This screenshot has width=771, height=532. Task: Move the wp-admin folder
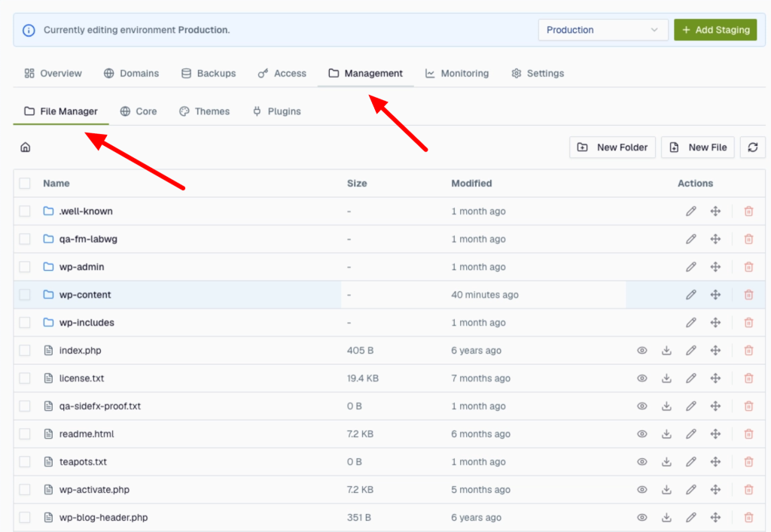pyautogui.click(x=715, y=266)
